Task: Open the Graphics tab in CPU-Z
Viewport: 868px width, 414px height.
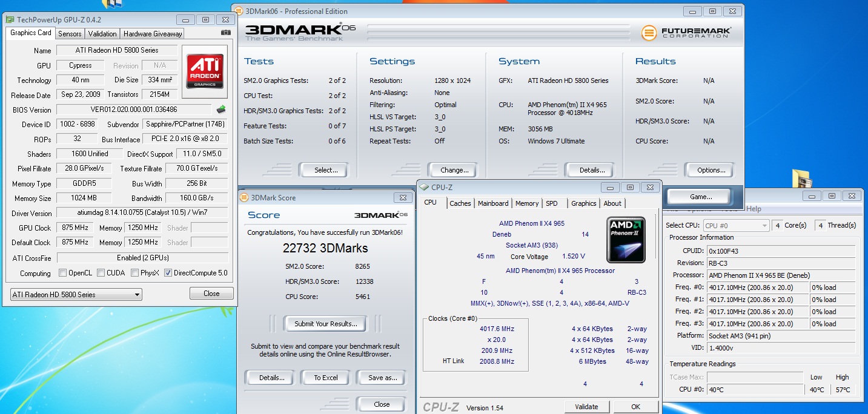Action: coord(584,203)
